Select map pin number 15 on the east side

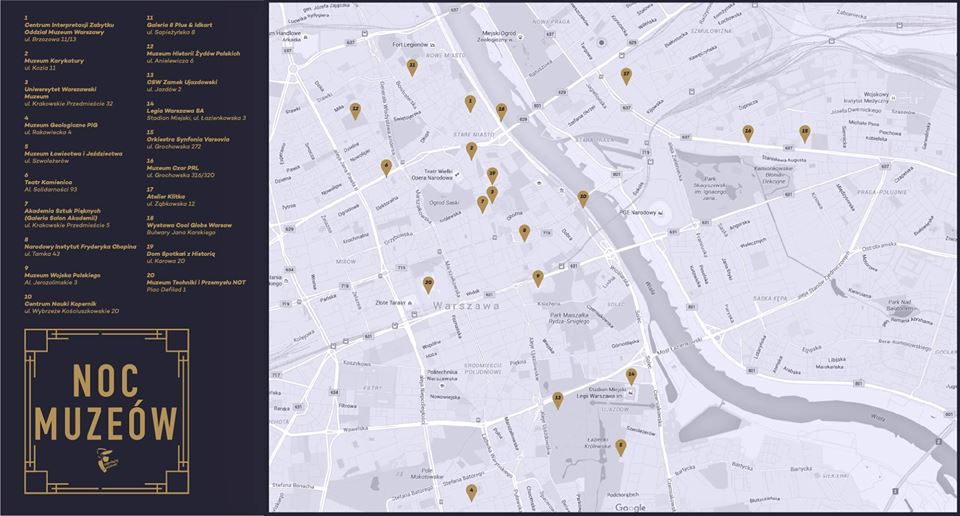coord(804,132)
